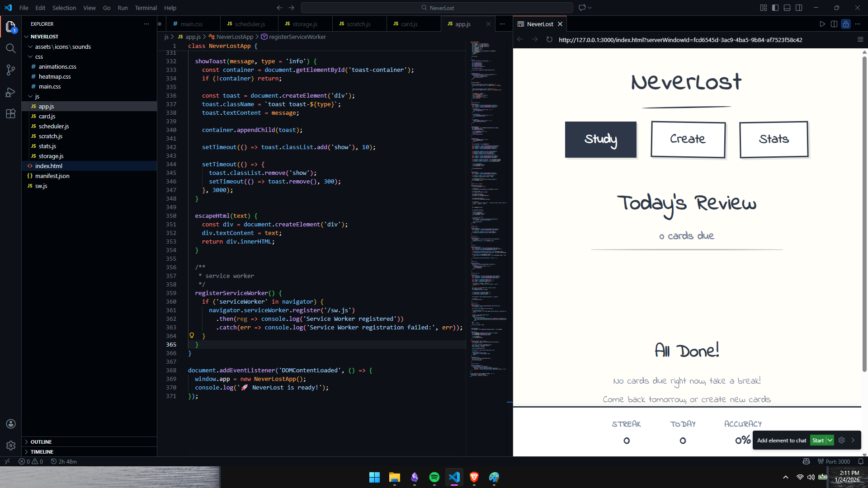Click the Create button in preview
This screenshot has height=488, width=868.
pyautogui.click(x=688, y=139)
